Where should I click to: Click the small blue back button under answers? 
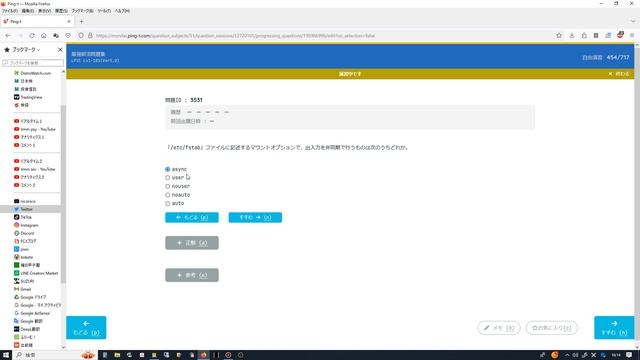192,218
